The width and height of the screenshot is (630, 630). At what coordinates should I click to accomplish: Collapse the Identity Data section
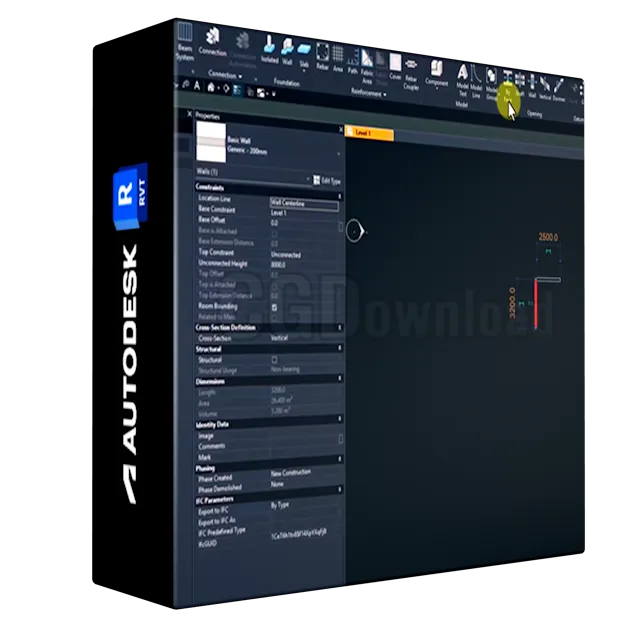[x=340, y=418]
